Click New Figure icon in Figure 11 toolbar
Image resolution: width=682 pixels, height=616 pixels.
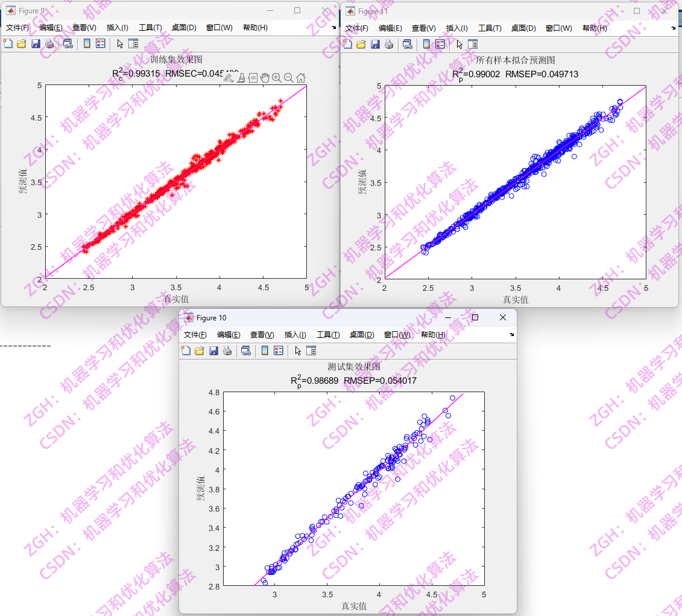(x=347, y=44)
